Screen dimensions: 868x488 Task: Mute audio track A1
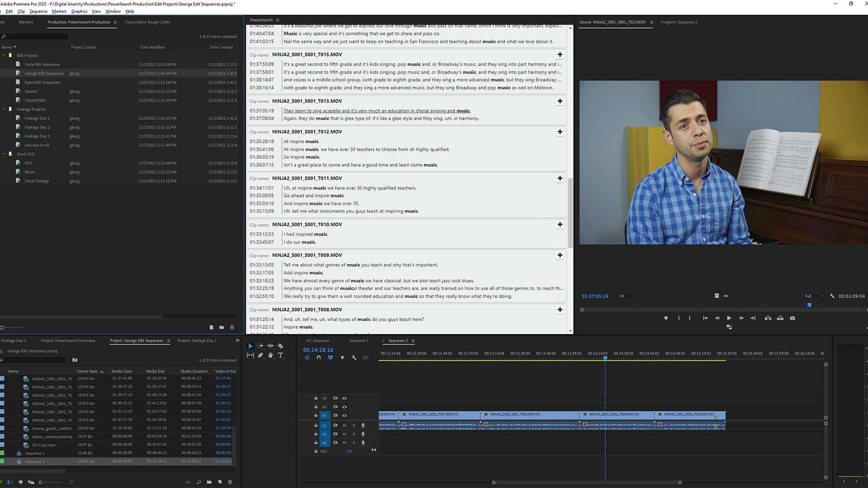click(x=344, y=426)
